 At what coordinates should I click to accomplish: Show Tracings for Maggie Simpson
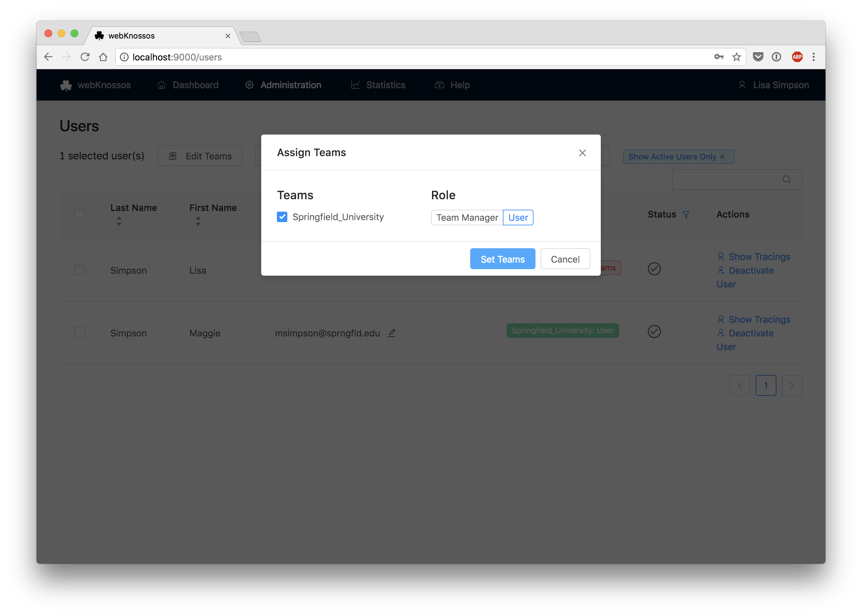point(754,319)
